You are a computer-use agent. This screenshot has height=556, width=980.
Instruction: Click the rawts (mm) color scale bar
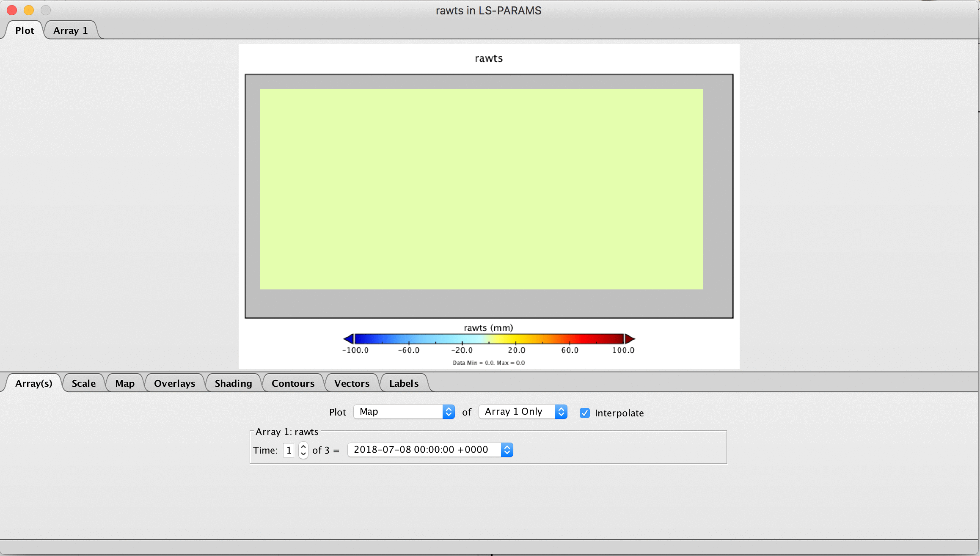click(x=489, y=339)
